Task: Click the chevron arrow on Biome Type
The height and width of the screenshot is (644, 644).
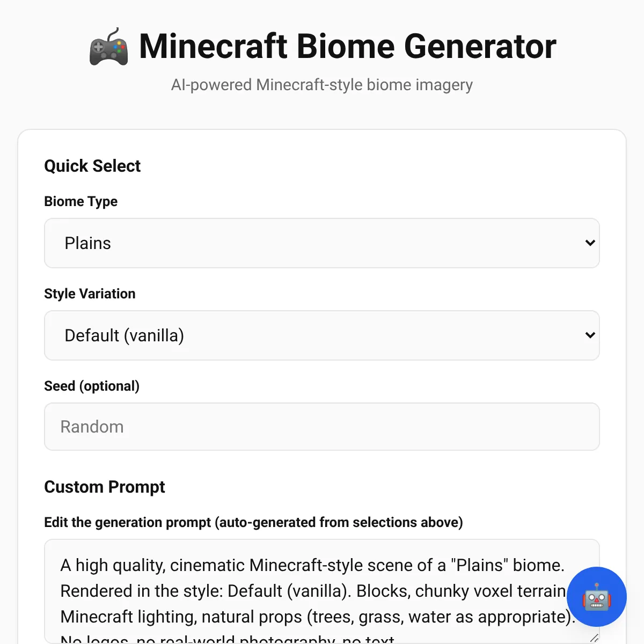Action: pos(590,243)
